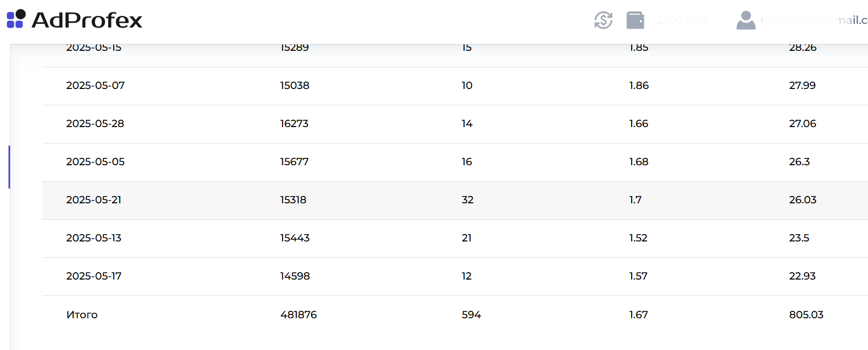Select the 2025-05-13 date cell
The image size is (868, 350).
point(94,238)
